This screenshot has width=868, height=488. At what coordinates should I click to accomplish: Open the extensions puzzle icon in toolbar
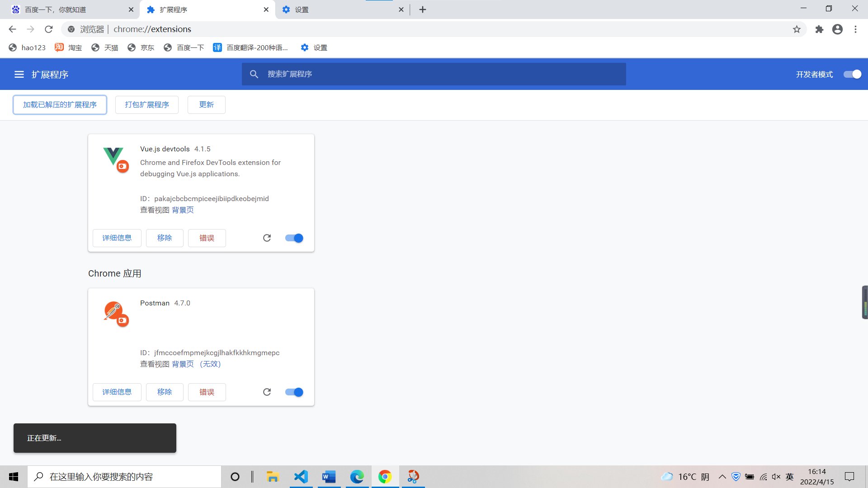(x=819, y=29)
